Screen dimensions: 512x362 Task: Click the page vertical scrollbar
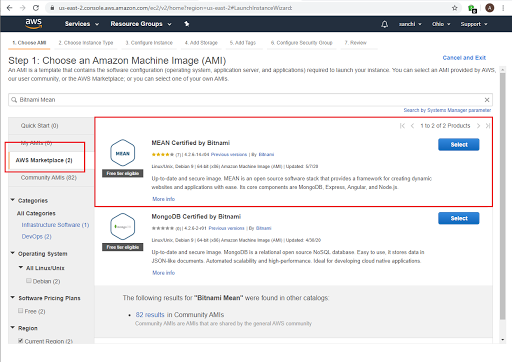[503, 196]
